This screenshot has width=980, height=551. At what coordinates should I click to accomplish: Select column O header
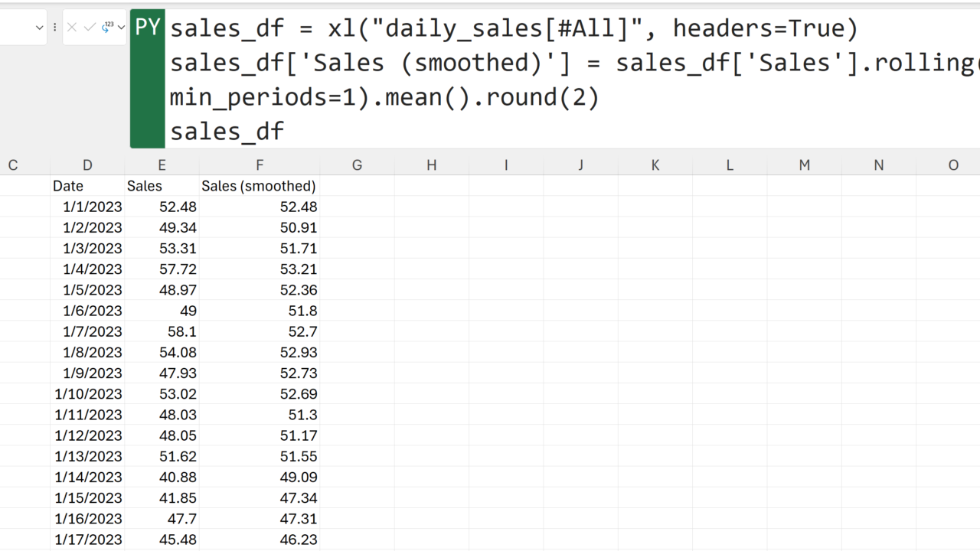pos(953,165)
